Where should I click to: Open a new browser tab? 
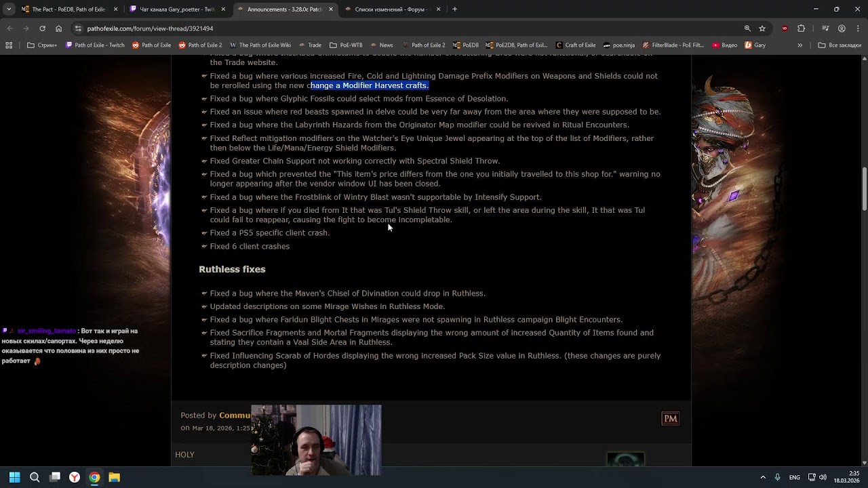454,9
